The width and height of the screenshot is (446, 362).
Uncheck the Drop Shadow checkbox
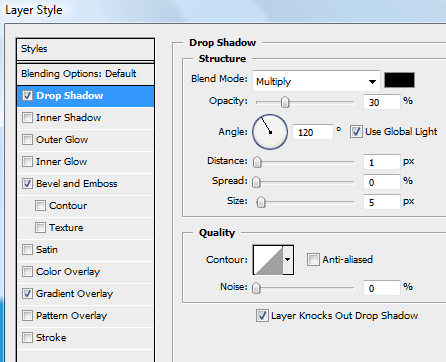[27, 96]
